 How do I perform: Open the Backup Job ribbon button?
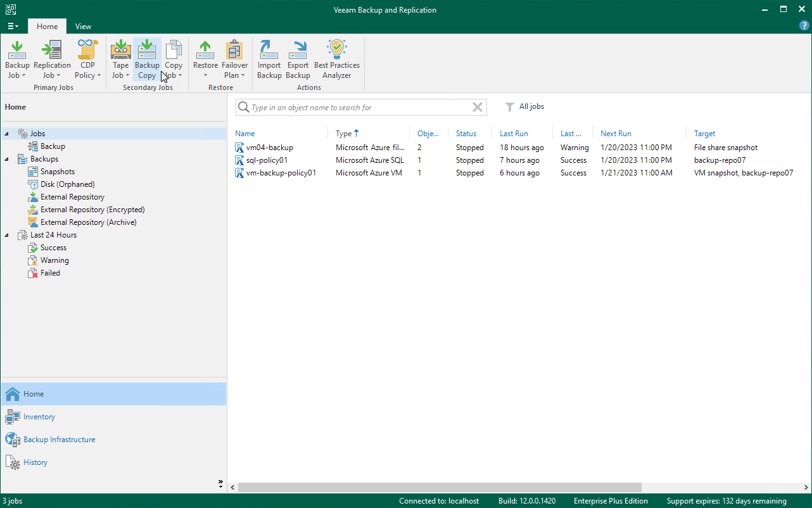click(17, 60)
